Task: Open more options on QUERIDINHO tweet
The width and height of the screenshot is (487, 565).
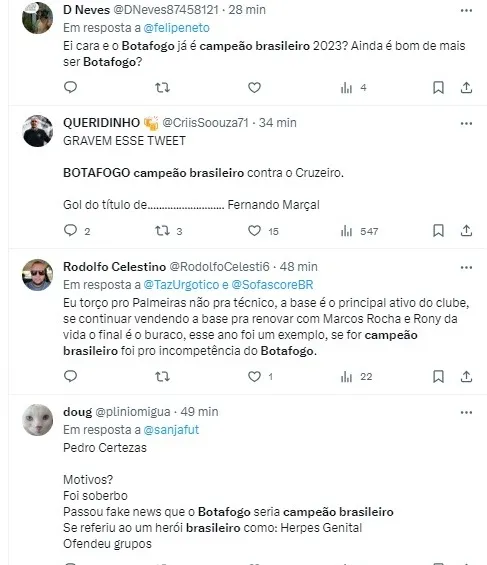Action: (x=466, y=124)
